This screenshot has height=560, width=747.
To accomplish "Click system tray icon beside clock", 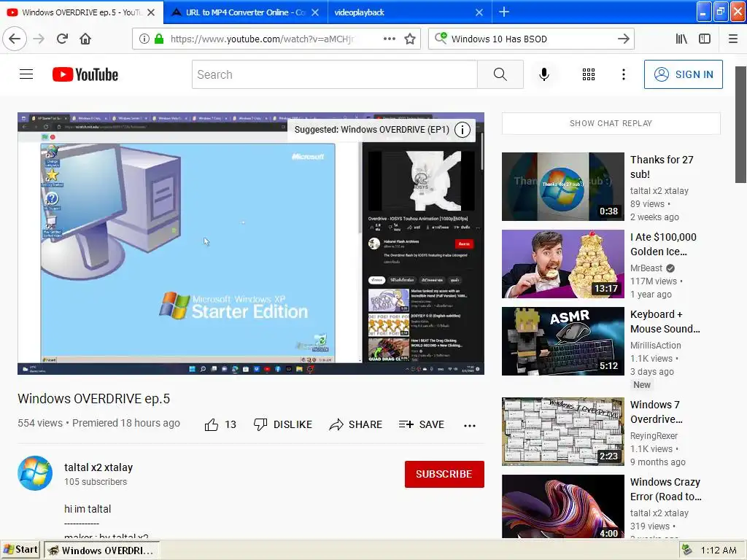I will tap(687, 550).
